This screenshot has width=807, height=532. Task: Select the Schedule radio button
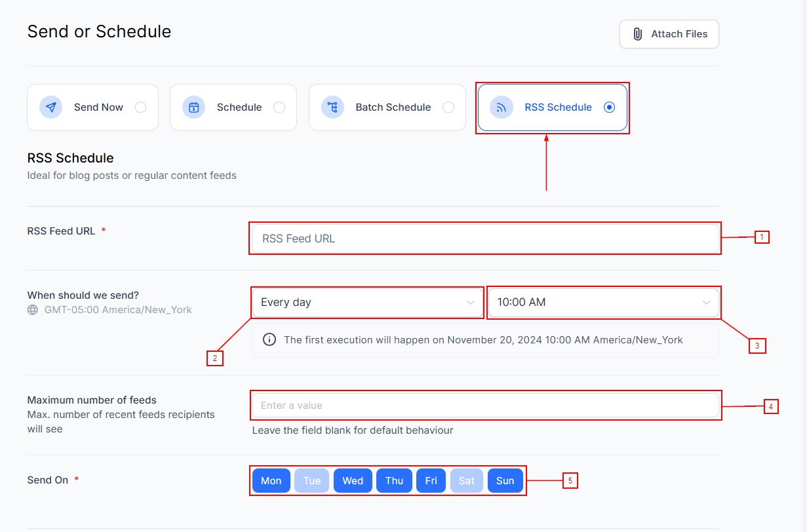pyautogui.click(x=279, y=107)
